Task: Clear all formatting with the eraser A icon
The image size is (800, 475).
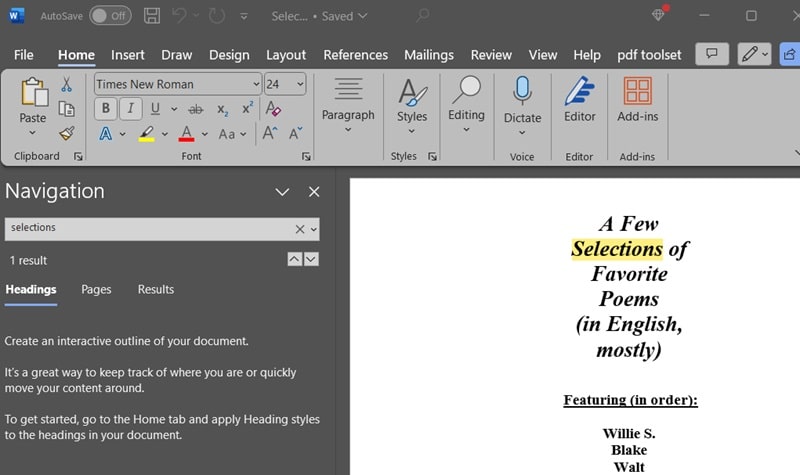Action: click(x=273, y=108)
